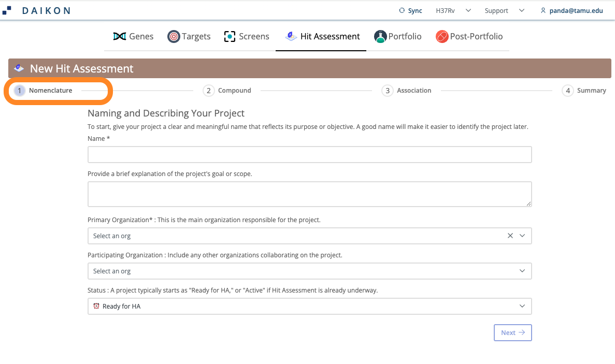Click the user profile icon
The height and width of the screenshot is (364, 615).
tap(543, 10)
